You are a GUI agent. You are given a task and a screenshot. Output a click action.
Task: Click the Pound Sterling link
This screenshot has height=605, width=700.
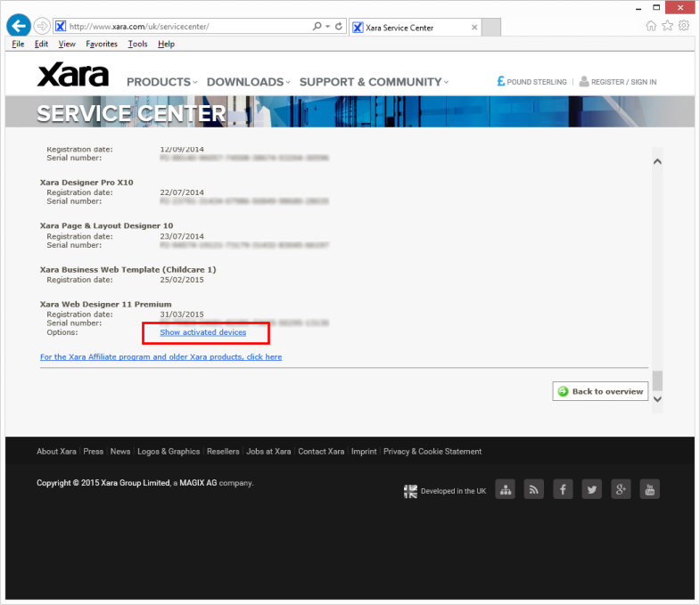point(537,82)
